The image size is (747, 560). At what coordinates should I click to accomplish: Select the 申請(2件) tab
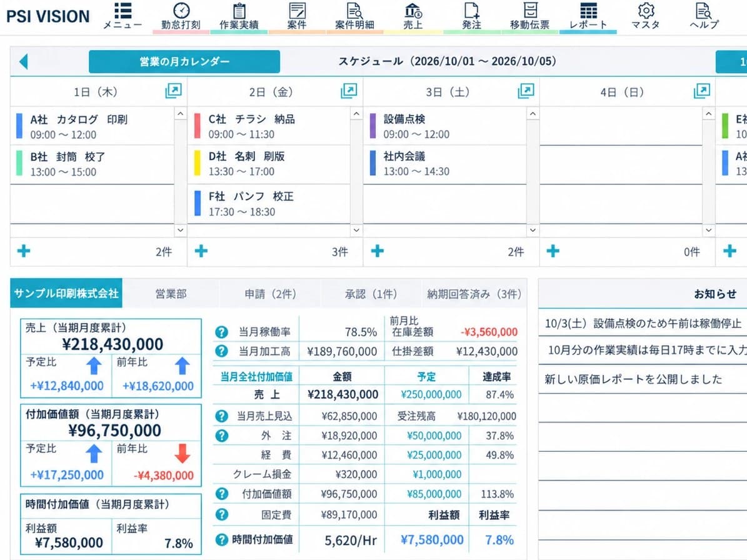point(270,294)
